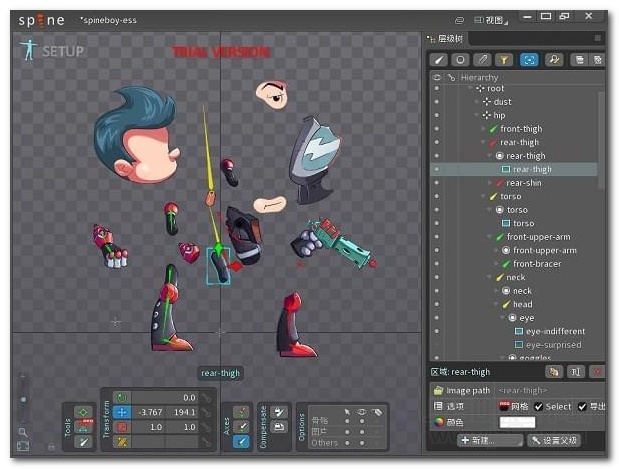The image size is (619, 469).
Task: Click the viewport zoom slider handle
Action: click(23, 400)
